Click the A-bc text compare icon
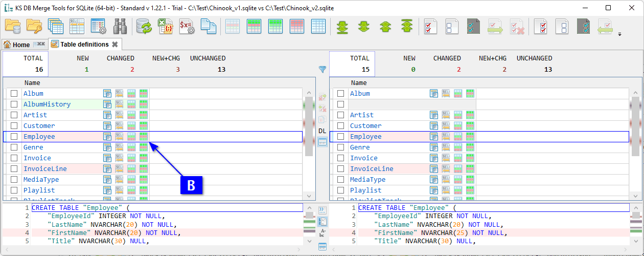The width and height of the screenshot is (644, 256). tap(323, 233)
